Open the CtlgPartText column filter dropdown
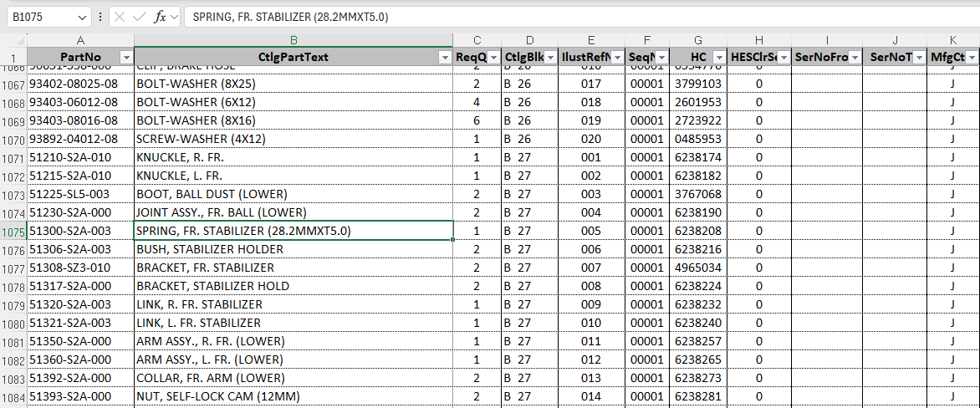The height and width of the screenshot is (408, 980). pos(445,57)
